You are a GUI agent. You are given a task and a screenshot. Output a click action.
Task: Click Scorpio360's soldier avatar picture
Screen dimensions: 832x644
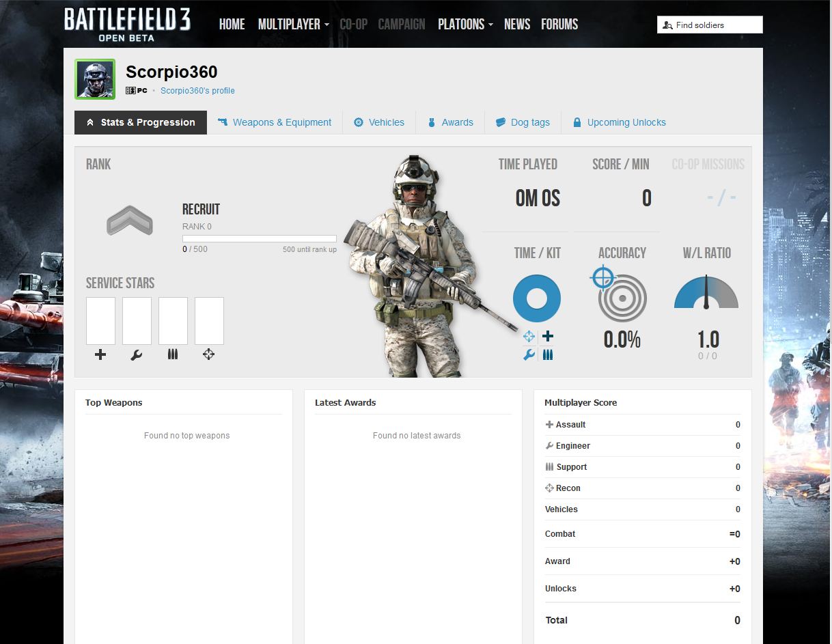(95, 79)
